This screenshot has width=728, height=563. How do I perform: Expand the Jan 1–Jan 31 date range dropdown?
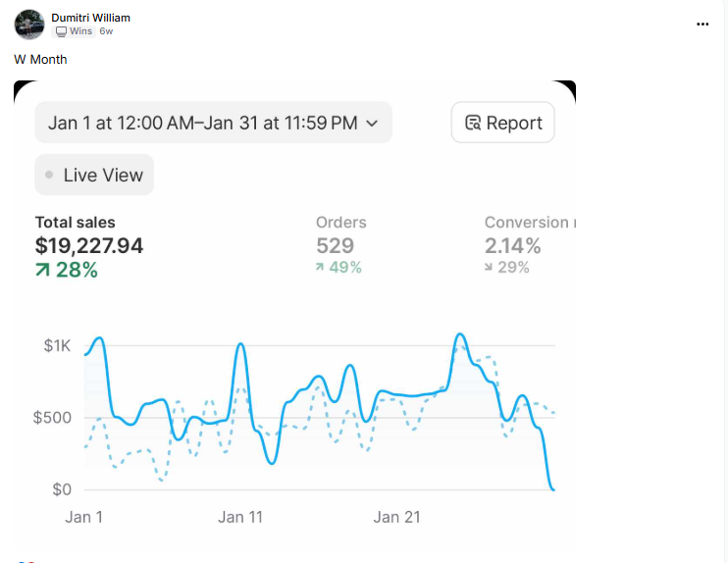(214, 123)
